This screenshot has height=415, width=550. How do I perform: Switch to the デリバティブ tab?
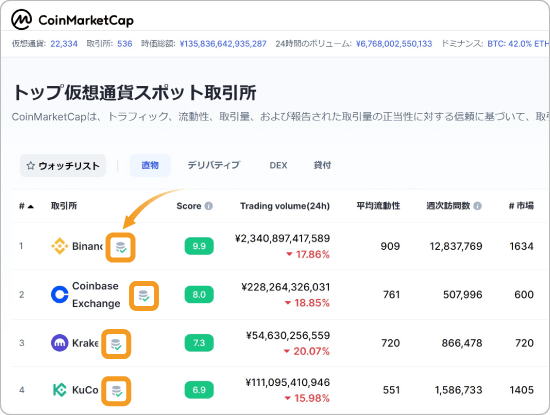tap(214, 165)
